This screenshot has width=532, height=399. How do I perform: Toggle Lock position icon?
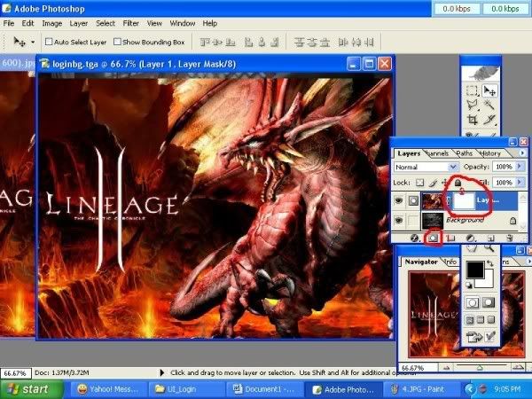(445, 183)
